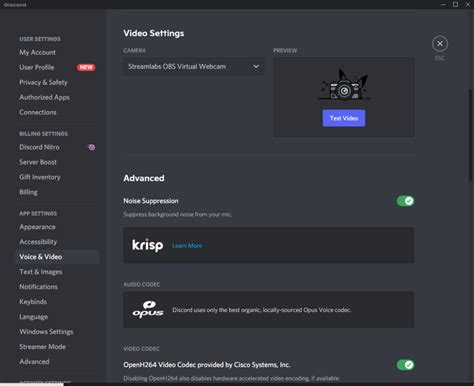Image resolution: width=474 pixels, height=386 pixels.
Task: Maximize the Discord window
Action: pos(455,4)
